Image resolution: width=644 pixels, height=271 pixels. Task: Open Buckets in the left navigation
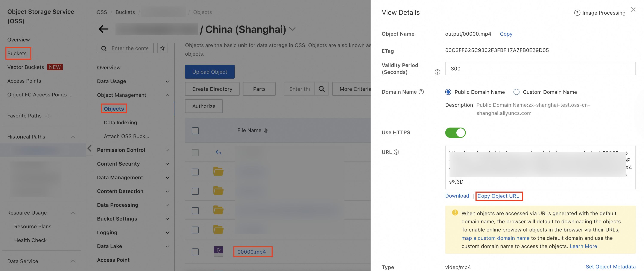pos(17,53)
